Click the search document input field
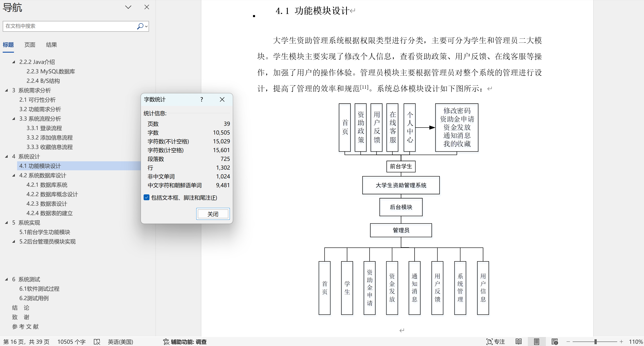Image resolution: width=644 pixels, height=346 pixels. click(x=70, y=26)
